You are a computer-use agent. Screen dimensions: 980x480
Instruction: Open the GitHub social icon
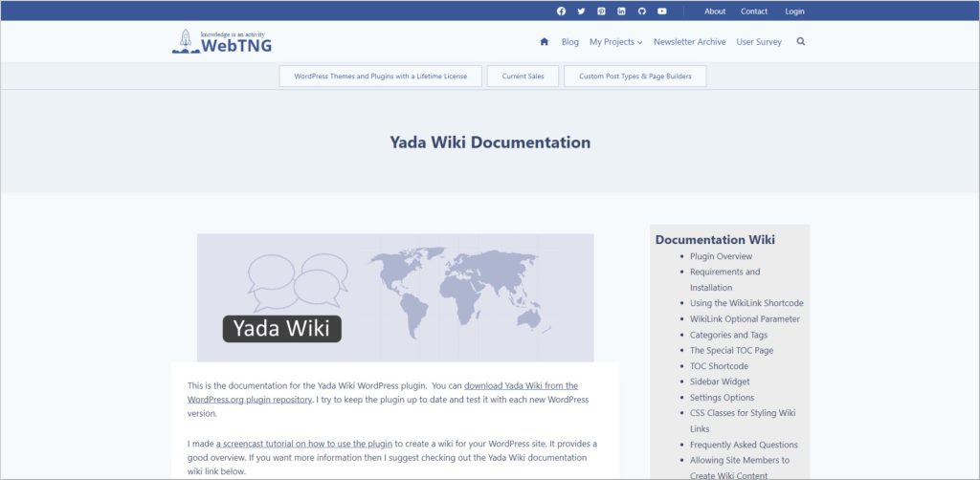point(642,11)
